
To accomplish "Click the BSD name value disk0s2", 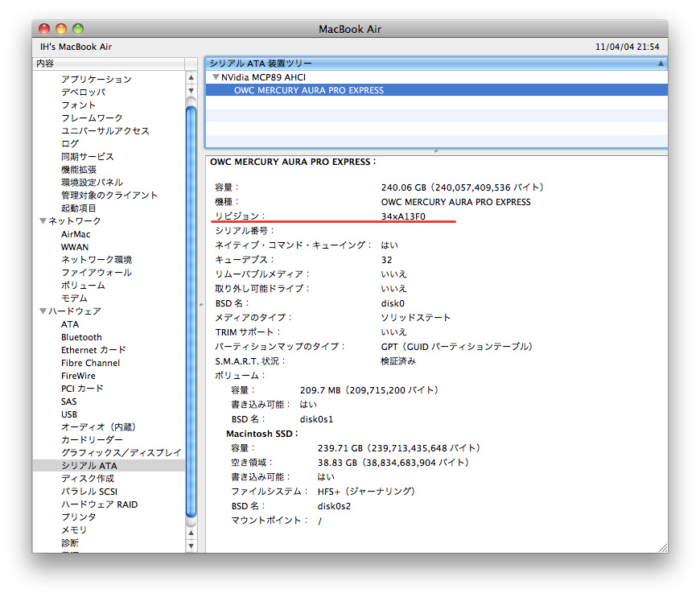I will tap(334, 506).
